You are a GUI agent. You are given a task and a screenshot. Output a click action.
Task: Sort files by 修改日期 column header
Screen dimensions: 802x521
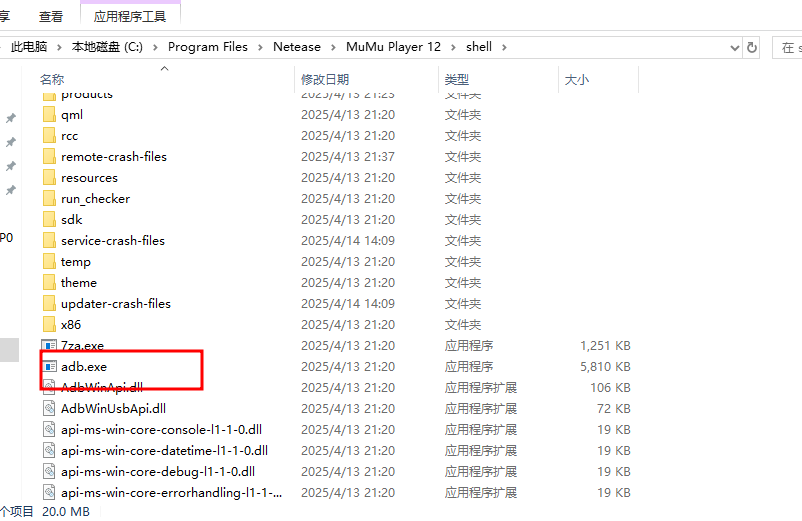click(326, 79)
